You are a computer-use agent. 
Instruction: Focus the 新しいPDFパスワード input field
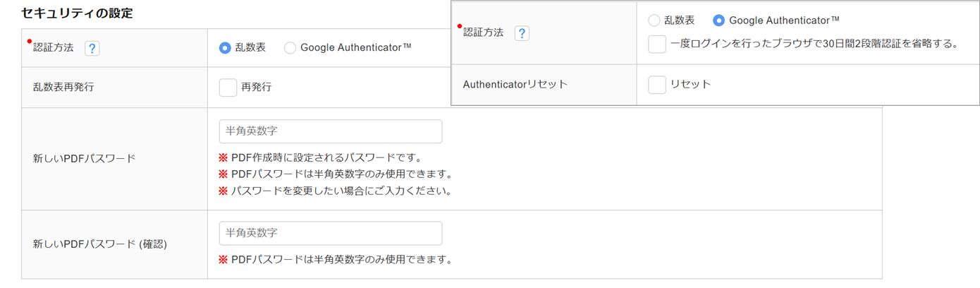[x=331, y=131]
